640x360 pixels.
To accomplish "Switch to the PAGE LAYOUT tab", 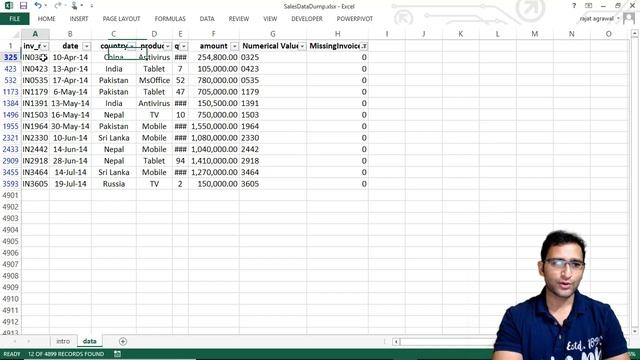I will pyautogui.click(x=121, y=19).
